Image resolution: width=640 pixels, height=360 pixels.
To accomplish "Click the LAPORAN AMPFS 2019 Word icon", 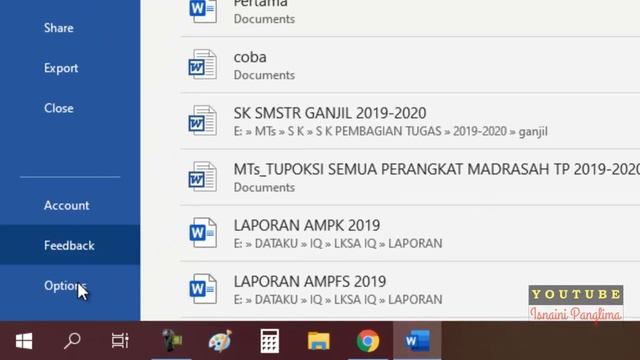I will click(x=203, y=289).
